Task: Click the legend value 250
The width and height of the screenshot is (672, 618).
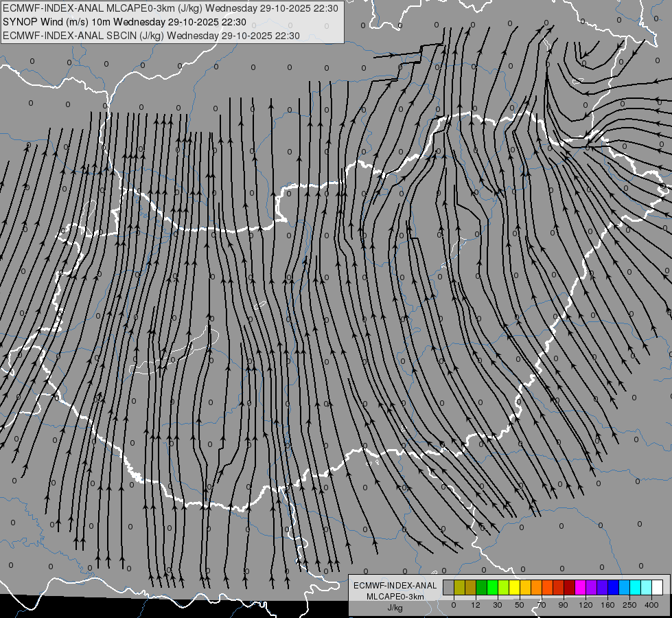Action: coord(629,605)
